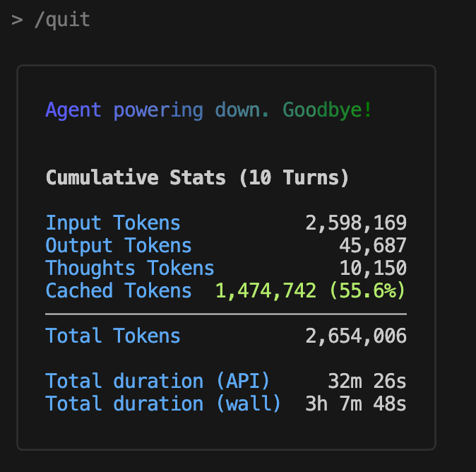
Task: Select the Output Tokens label
Action: (x=119, y=246)
